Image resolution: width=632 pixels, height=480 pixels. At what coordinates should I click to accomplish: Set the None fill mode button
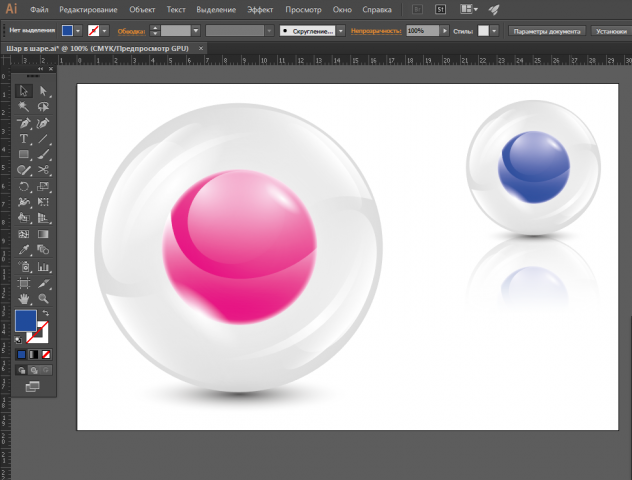click(46, 355)
